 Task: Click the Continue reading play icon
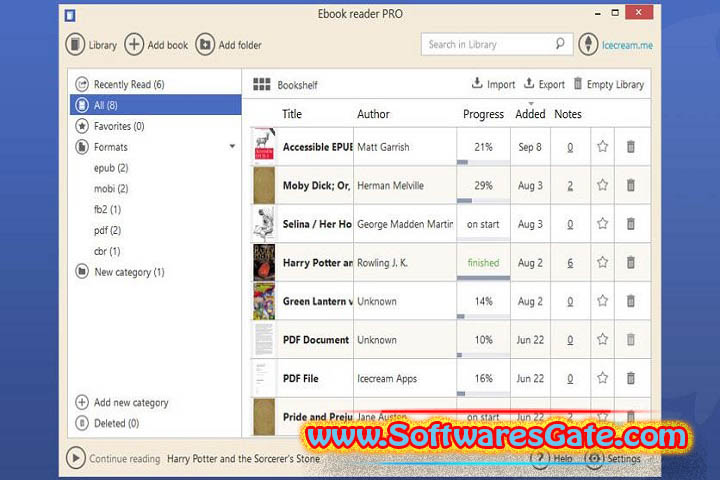[x=76, y=458]
